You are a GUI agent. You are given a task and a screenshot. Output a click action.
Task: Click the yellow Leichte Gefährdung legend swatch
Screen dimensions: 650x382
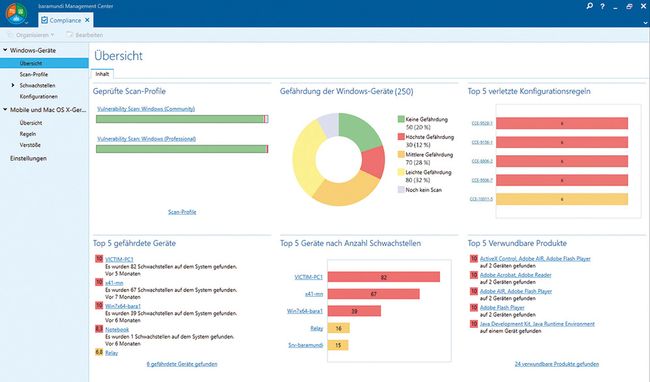coord(401,172)
